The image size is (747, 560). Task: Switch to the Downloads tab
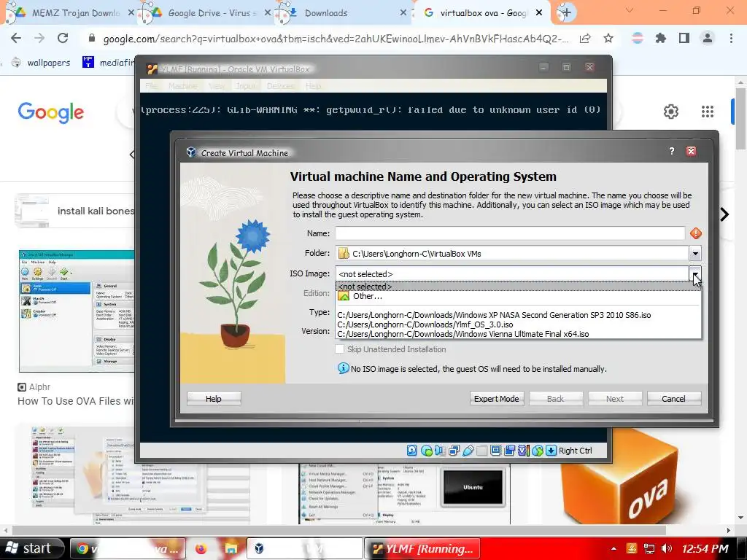pyautogui.click(x=344, y=13)
